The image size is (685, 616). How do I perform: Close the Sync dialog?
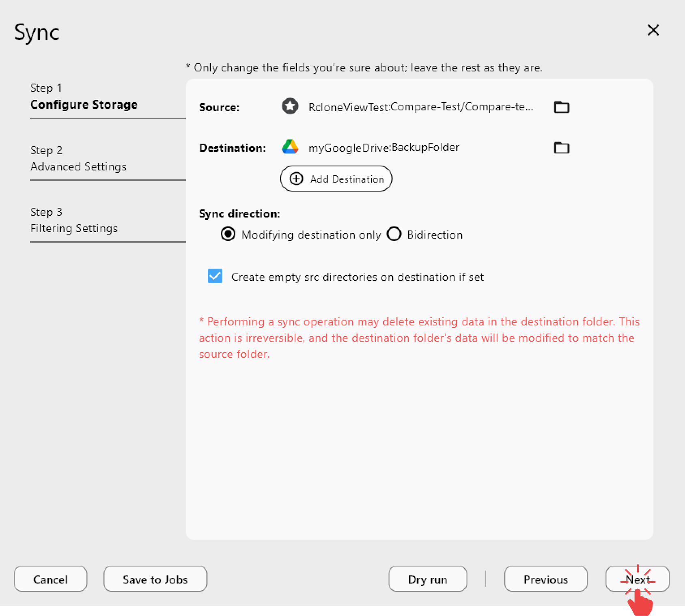653,30
